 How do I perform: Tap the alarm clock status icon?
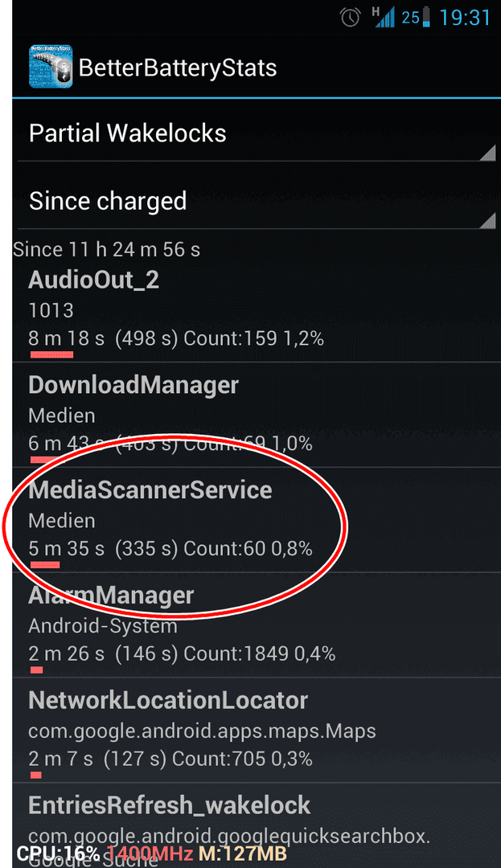[351, 18]
